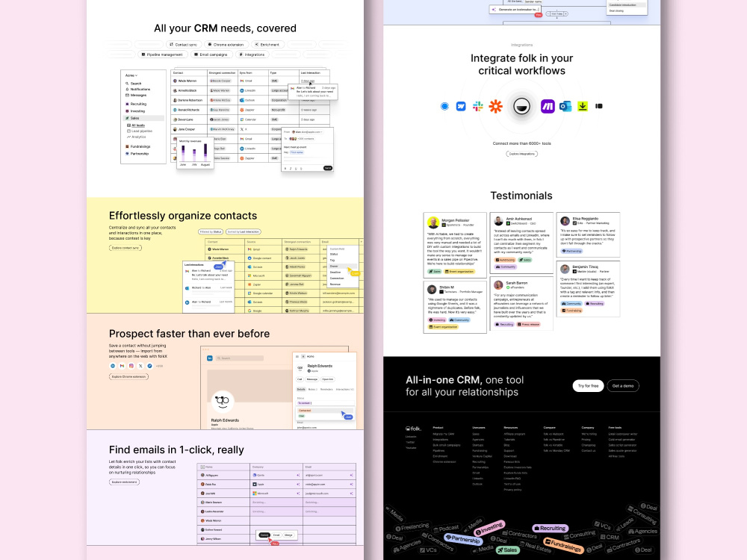Click the Get a demo button
This screenshot has width=747, height=560.
click(x=623, y=386)
